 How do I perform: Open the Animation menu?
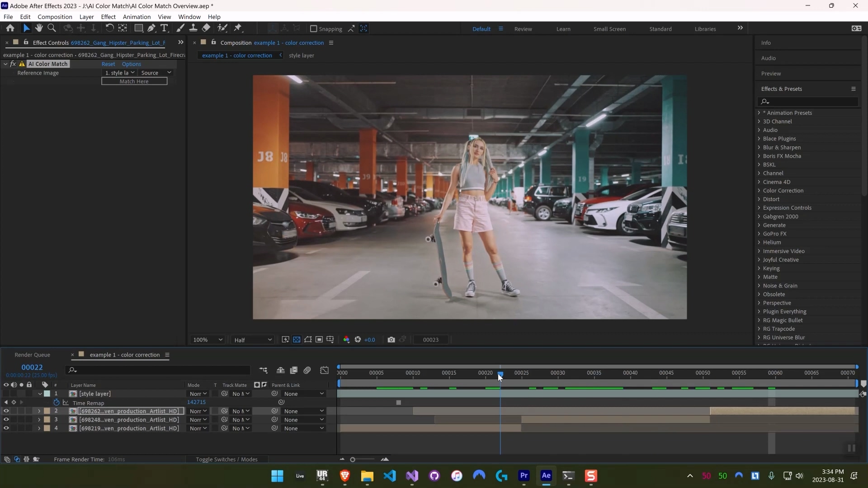137,17
